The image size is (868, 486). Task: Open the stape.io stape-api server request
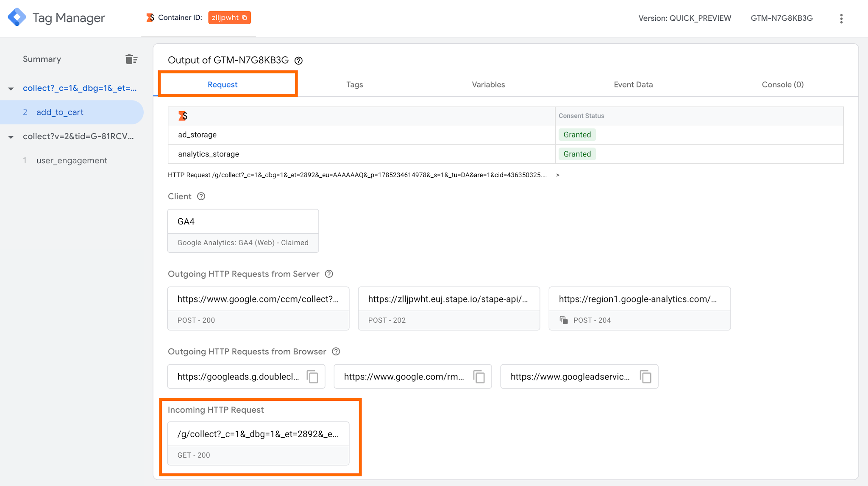[449, 308]
